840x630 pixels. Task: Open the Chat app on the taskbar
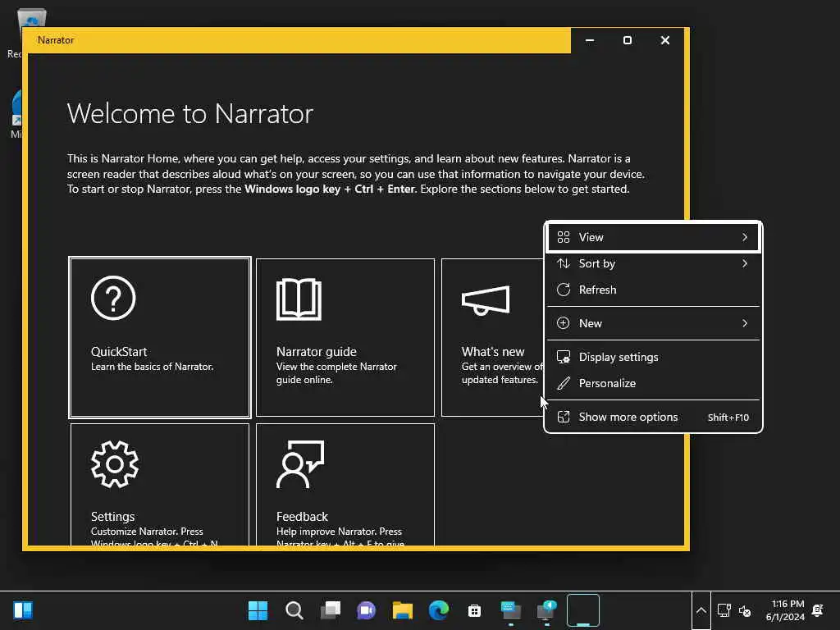click(367, 610)
